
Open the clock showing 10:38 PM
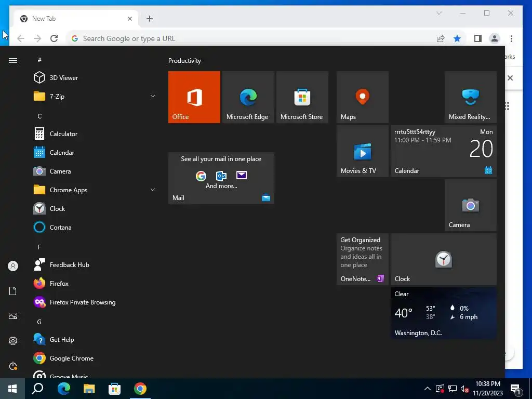pyautogui.click(x=487, y=389)
